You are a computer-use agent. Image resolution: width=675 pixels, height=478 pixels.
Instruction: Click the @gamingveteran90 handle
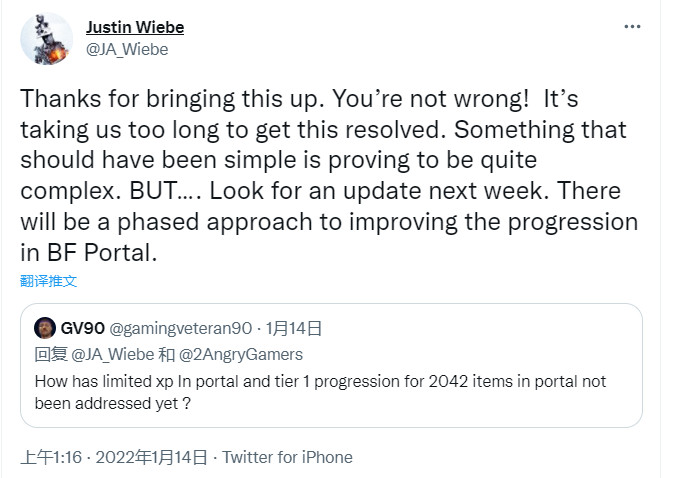click(x=178, y=328)
